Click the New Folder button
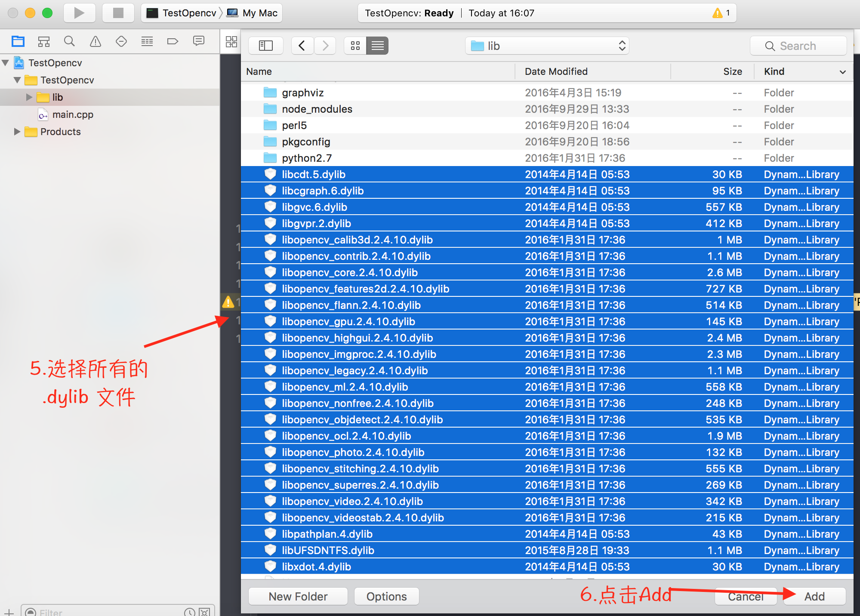The width and height of the screenshot is (860, 616). (x=298, y=597)
